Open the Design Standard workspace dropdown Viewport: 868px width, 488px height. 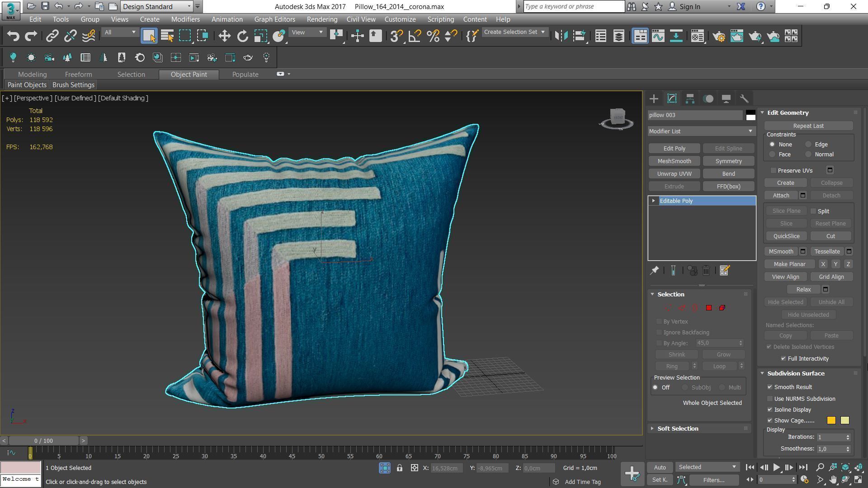(157, 6)
